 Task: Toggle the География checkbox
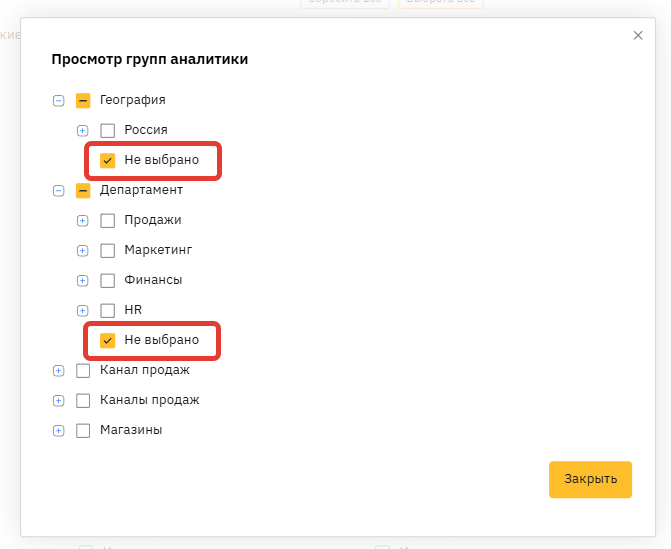coord(83,100)
